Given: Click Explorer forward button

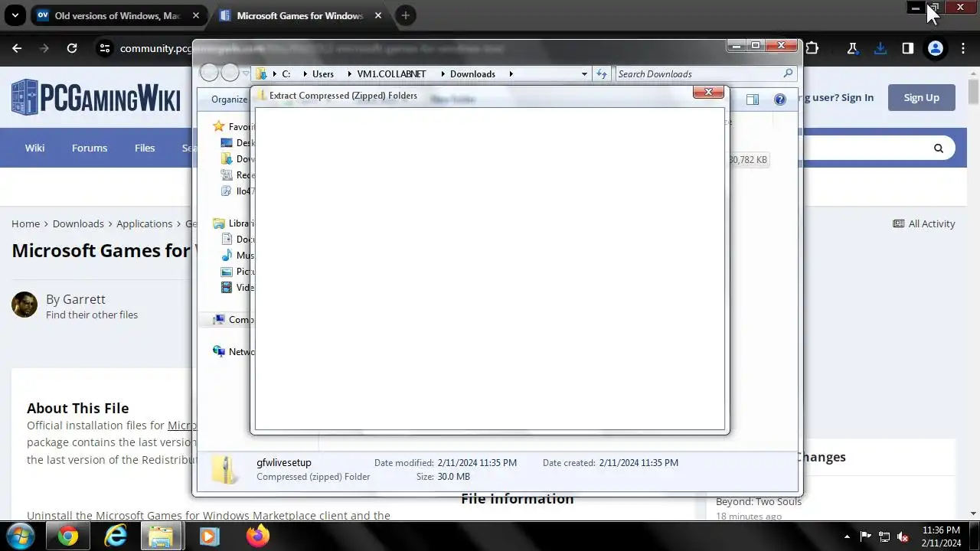Looking at the screenshot, I should [230, 73].
